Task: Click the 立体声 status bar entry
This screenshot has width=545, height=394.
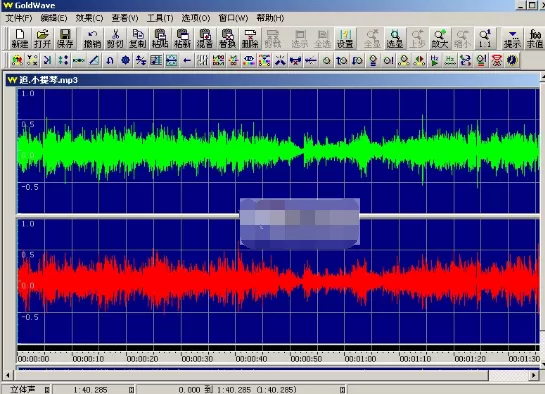Action: (x=23, y=389)
